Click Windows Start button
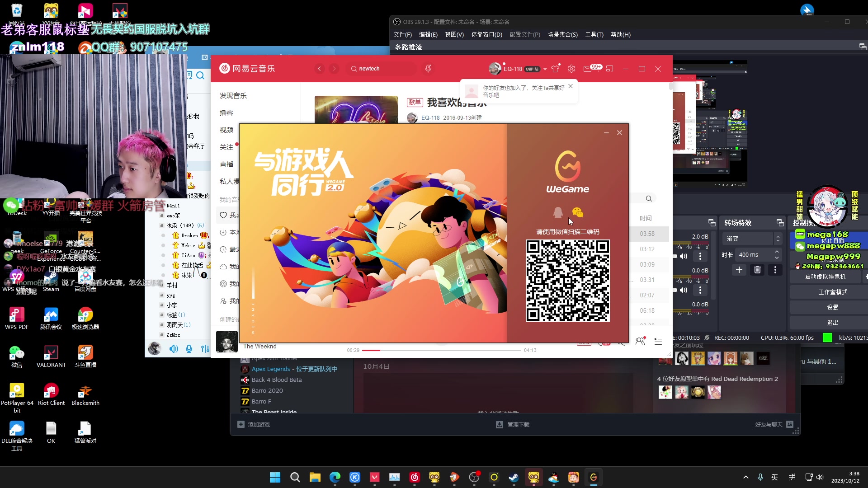 point(275,477)
